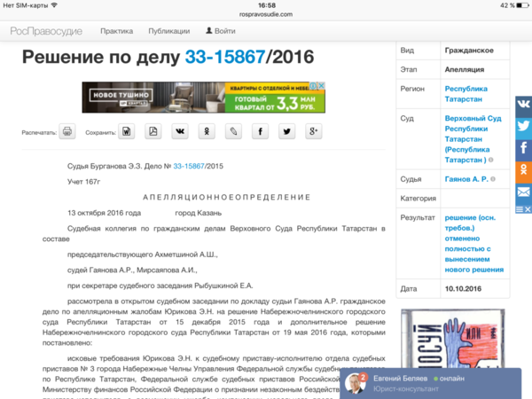Image resolution: width=532 pixels, height=399 pixels.
Task: Open the Публикации menu
Action: point(168,30)
